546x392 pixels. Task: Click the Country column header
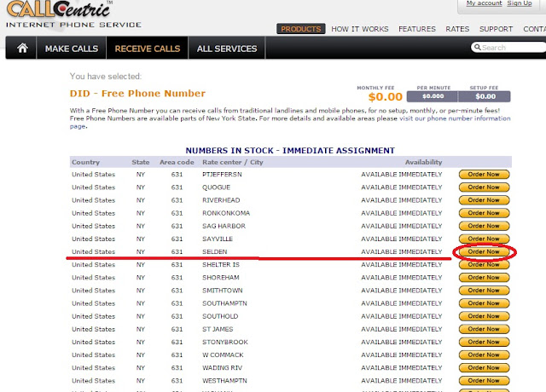coord(85,162)
